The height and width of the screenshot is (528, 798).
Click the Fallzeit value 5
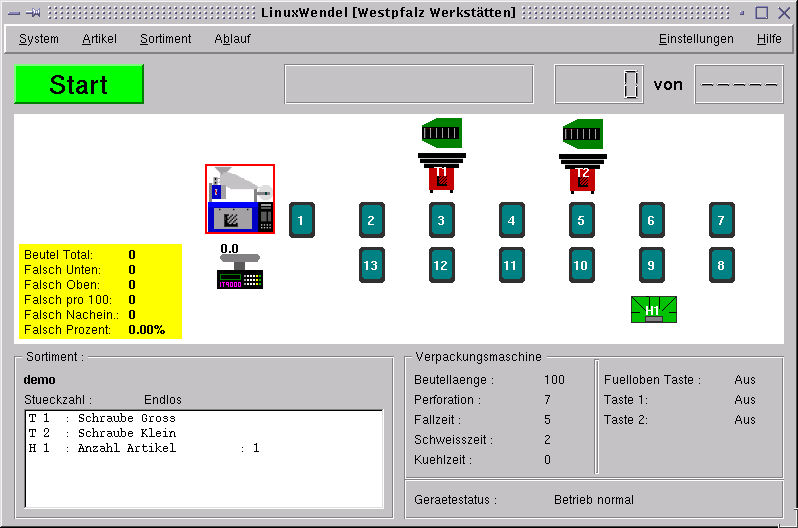547,420
